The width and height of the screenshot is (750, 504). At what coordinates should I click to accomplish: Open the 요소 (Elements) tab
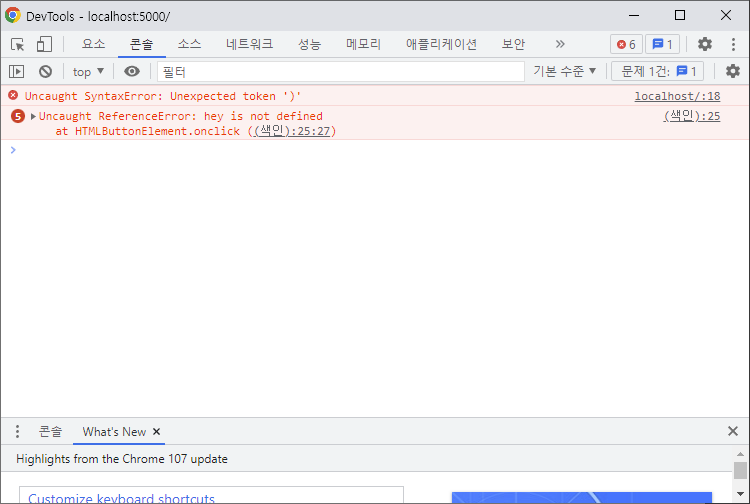pos(93,44)
